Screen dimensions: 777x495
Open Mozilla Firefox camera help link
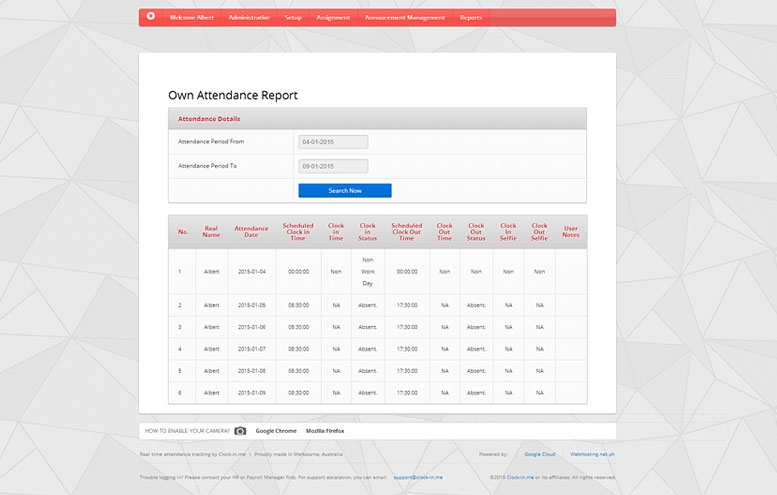point(325,431)
